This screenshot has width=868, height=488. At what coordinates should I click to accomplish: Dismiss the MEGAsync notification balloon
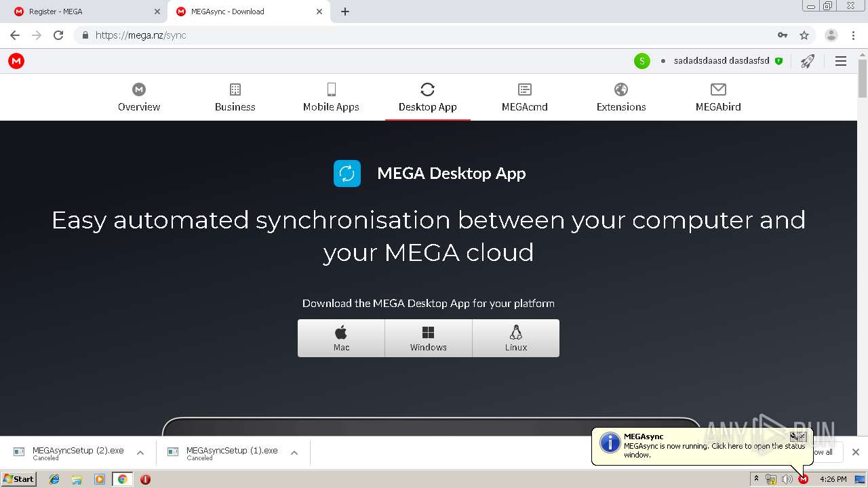802,436
